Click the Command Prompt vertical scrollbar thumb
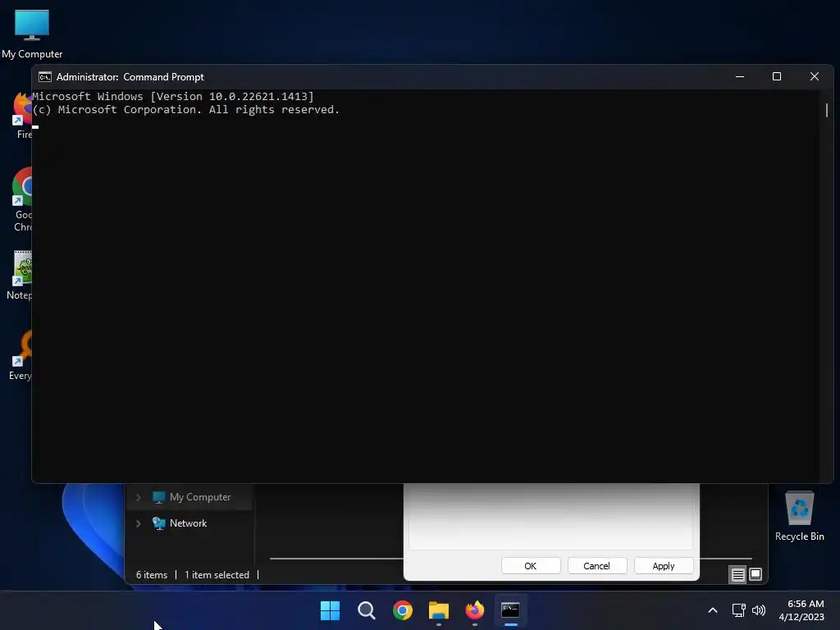Screen dimensions: 840x630 pos(827,110)
